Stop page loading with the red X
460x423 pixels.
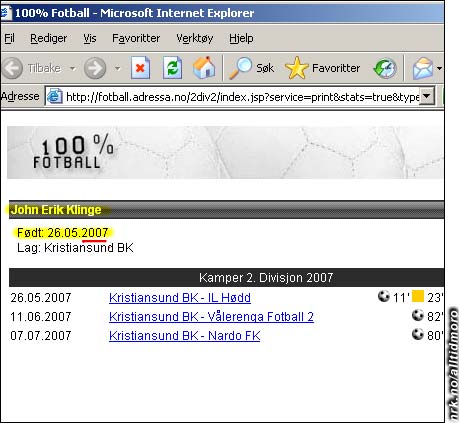click(x=140, y=68)
